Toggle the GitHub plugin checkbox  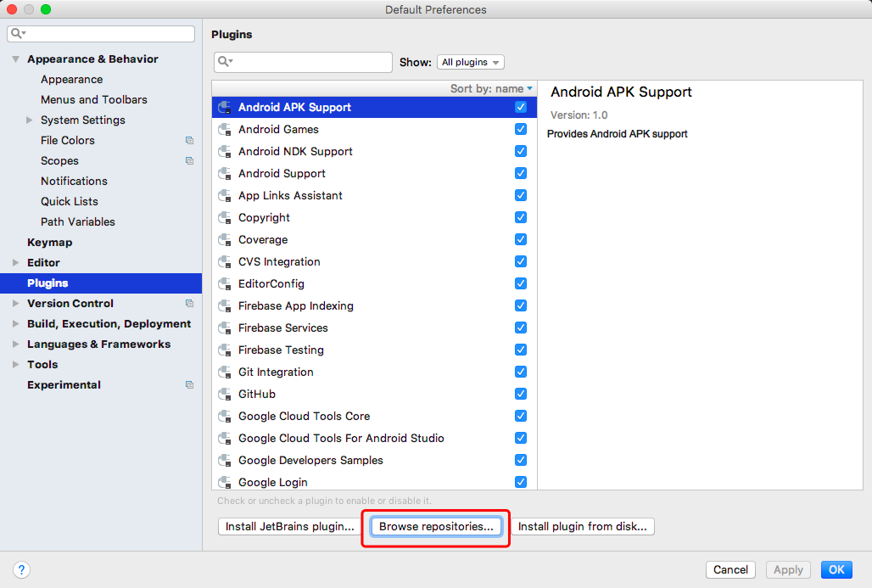coord(521,394)
